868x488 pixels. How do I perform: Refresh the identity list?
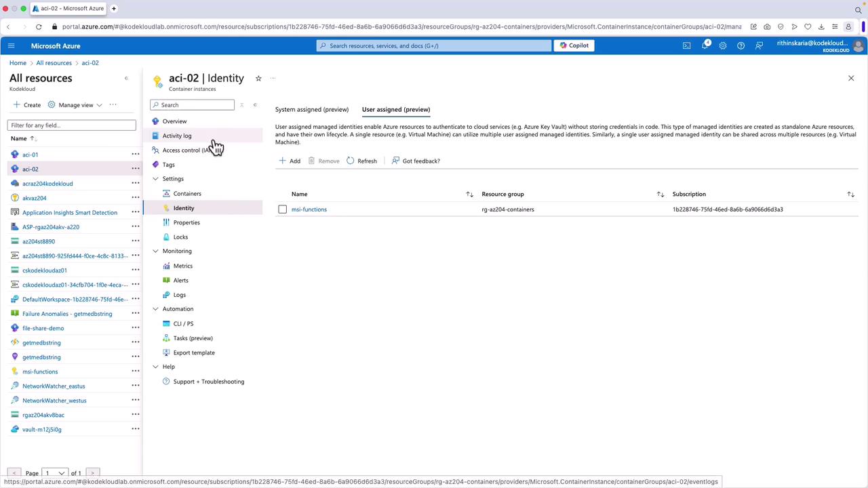tap(361, 161)
